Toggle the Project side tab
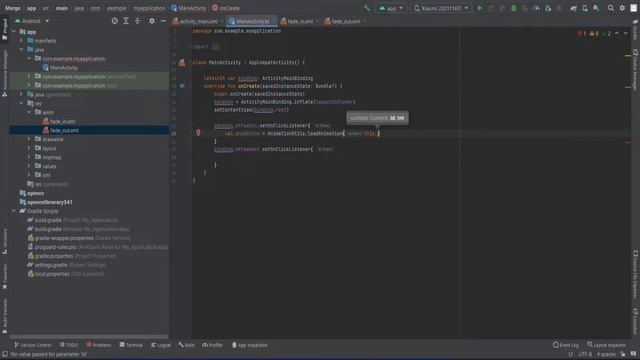This screenshot has height=360, width=640. (x=4, y=29)
